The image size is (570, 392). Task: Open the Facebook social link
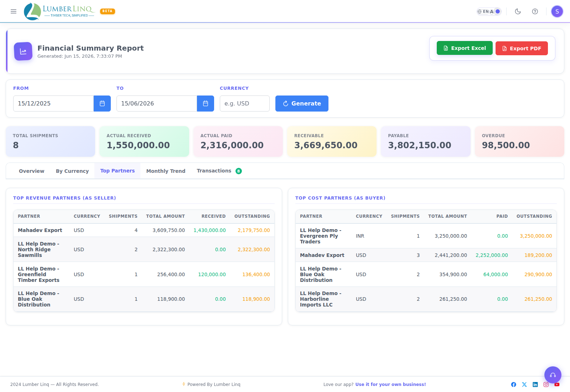click(x=513, y=385)
